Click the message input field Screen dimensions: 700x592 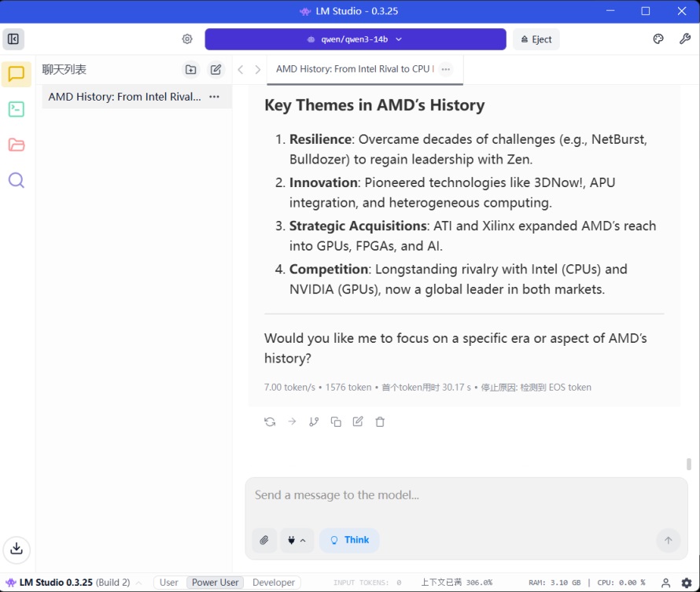[x=466, y=495]
